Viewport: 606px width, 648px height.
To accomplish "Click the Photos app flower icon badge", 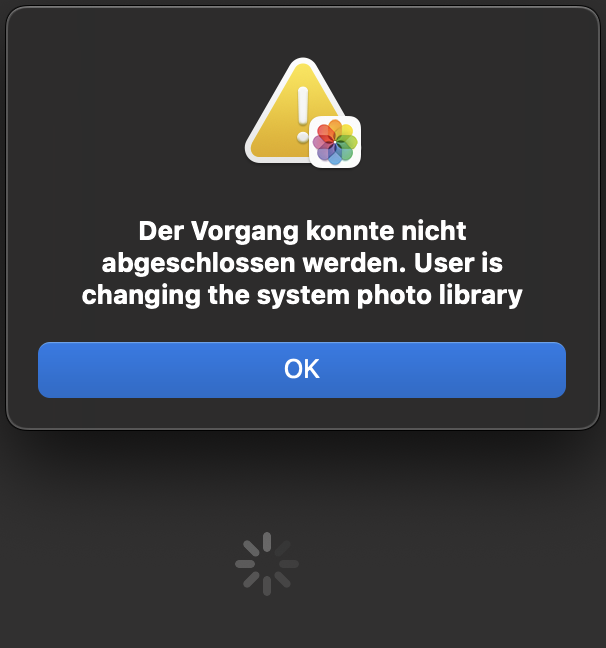I will pos(335,142).
